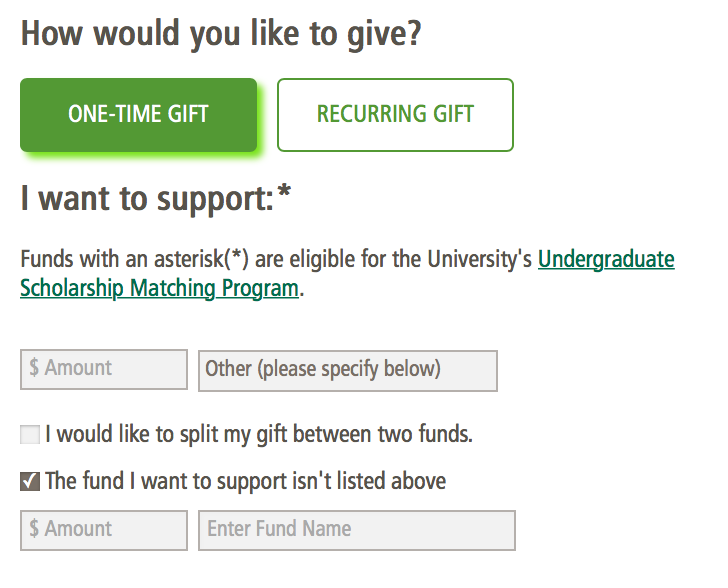Select the ONE-TIME GIFT button
The width and height of the screenshot is (728, 588).
coord(138,115)
